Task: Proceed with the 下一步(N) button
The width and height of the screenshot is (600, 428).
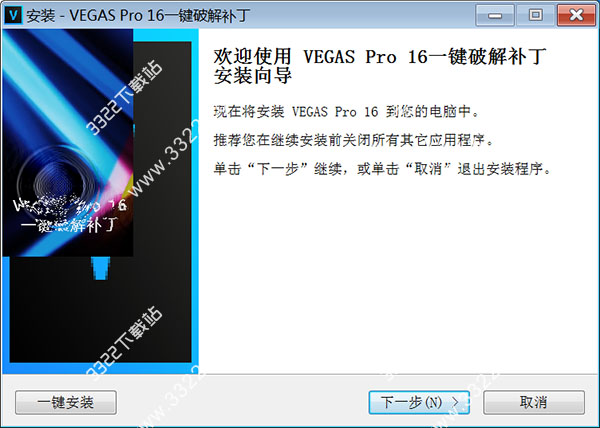Action: pyautogui.click(x=419, y=402)
